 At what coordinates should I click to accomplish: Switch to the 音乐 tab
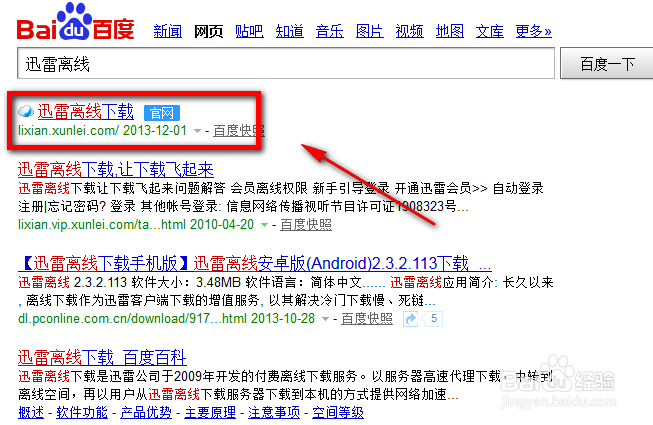point(329,31)
